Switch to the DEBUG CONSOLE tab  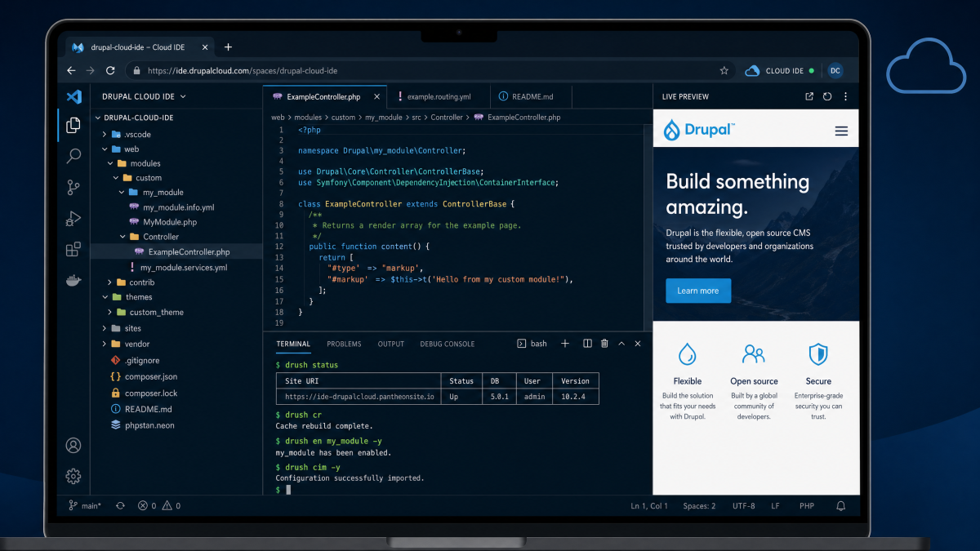pos(447,344)
